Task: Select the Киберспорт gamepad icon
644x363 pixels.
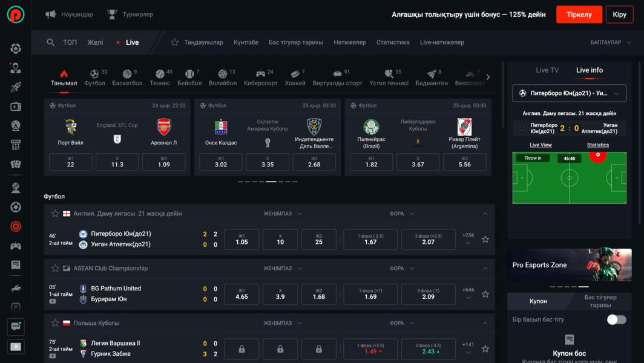Action: [260, 77]
